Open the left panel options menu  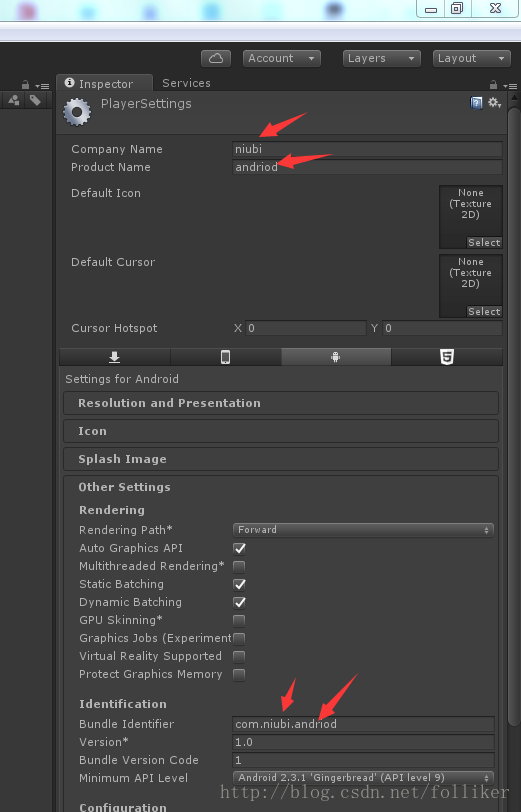tap(42, 86)
